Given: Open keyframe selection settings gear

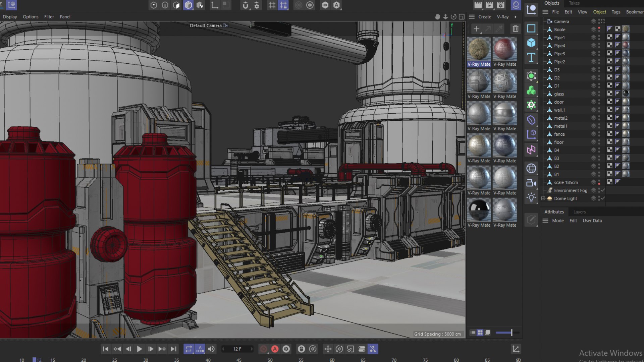Looking at the screenshot, I should [x=286, y=349].
